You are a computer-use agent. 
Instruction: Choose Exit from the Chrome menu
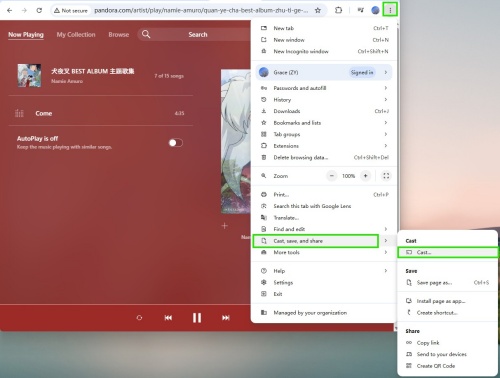tap(324, 294)
